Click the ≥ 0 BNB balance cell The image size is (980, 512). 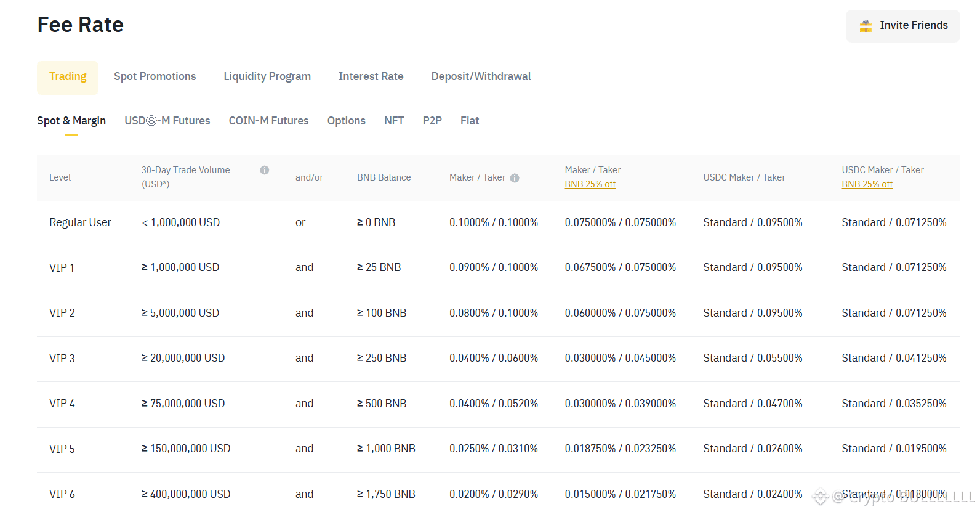(376, 222)
